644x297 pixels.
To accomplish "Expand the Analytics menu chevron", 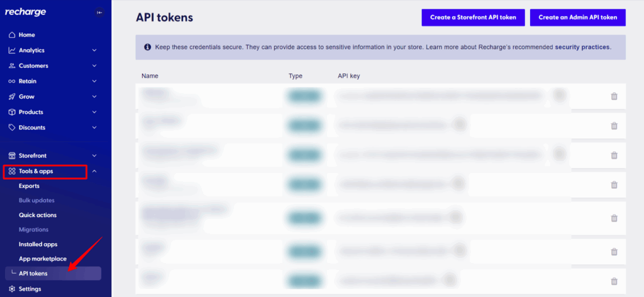I will point(94,50).
